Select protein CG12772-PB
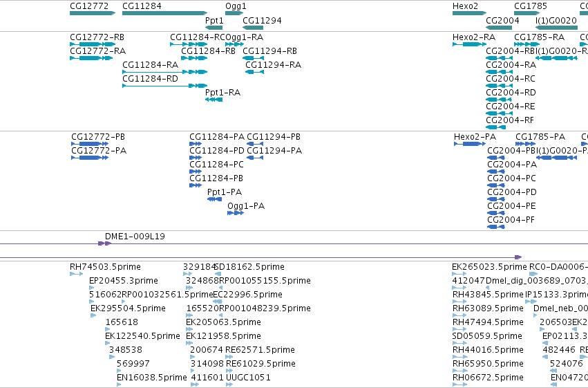Viewport: 588px width, 388px height. click(x=90, y=144)
